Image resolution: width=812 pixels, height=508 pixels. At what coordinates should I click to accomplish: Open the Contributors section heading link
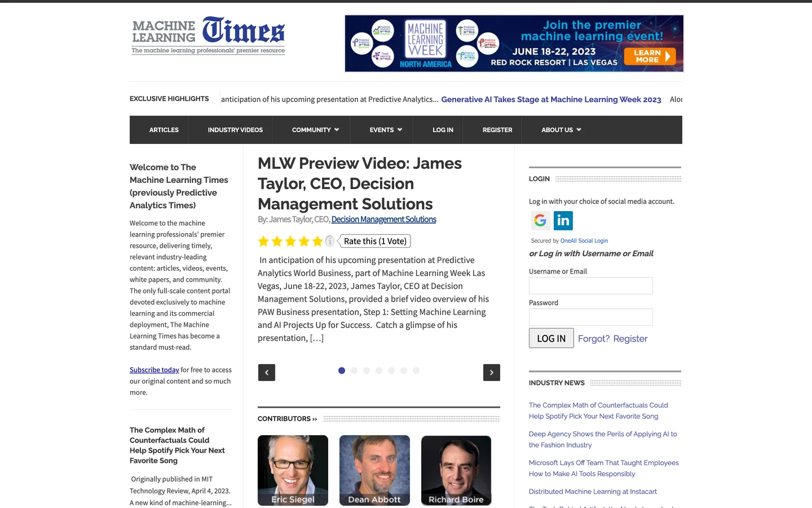tap(288, 419)
